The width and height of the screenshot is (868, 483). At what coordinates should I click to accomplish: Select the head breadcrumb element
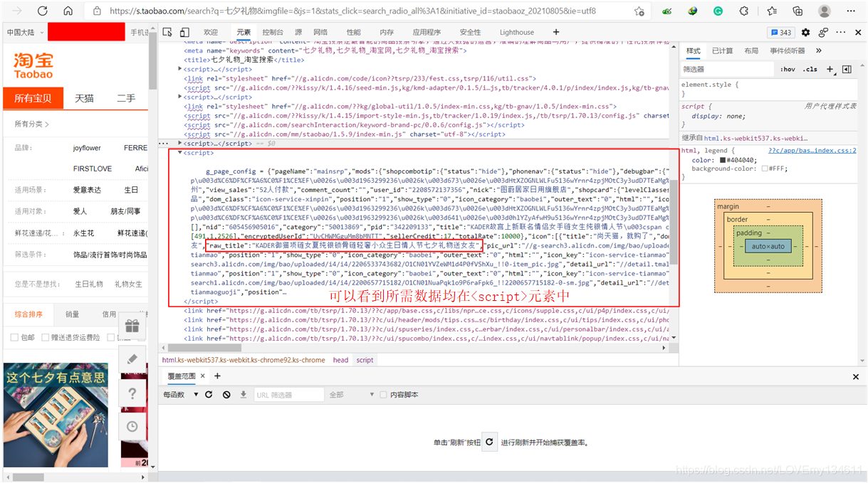[341, 360]
